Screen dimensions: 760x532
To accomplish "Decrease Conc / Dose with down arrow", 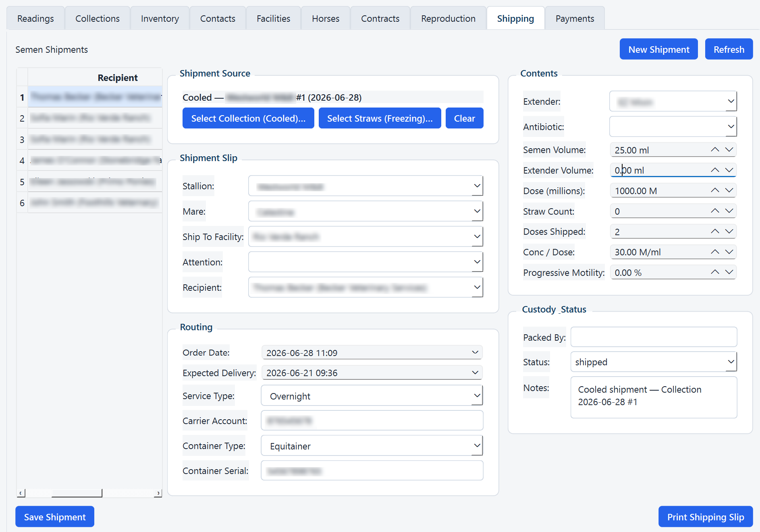I will (729, 252).
